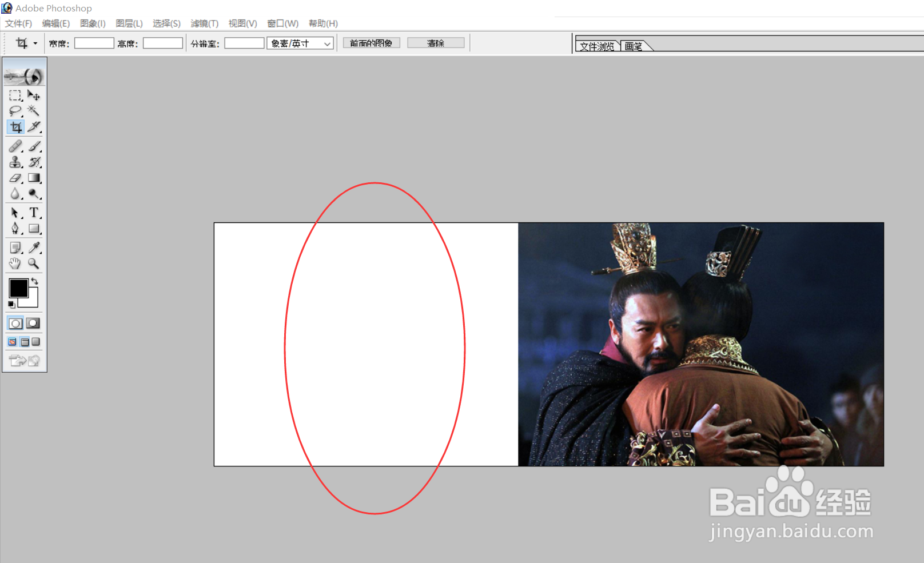Switch to Full Screen mode

pos(36,342)
